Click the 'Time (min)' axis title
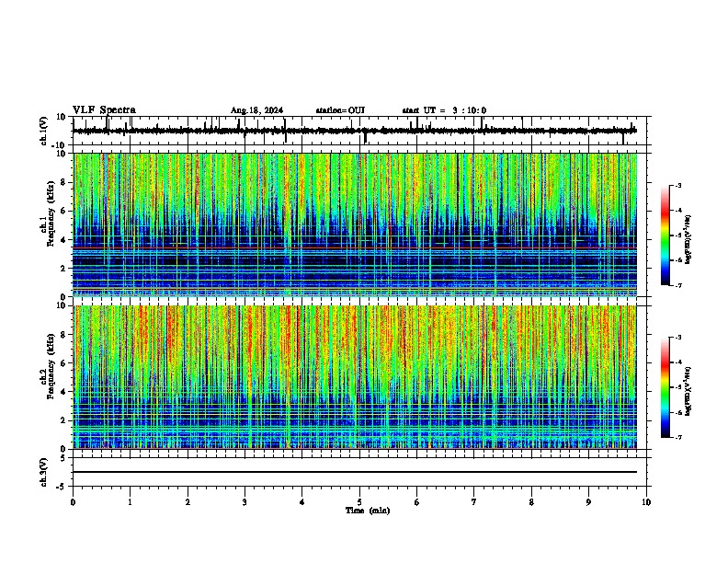This screenshot has height=563, width=728. pyautogui.click(x=368, y=511)
